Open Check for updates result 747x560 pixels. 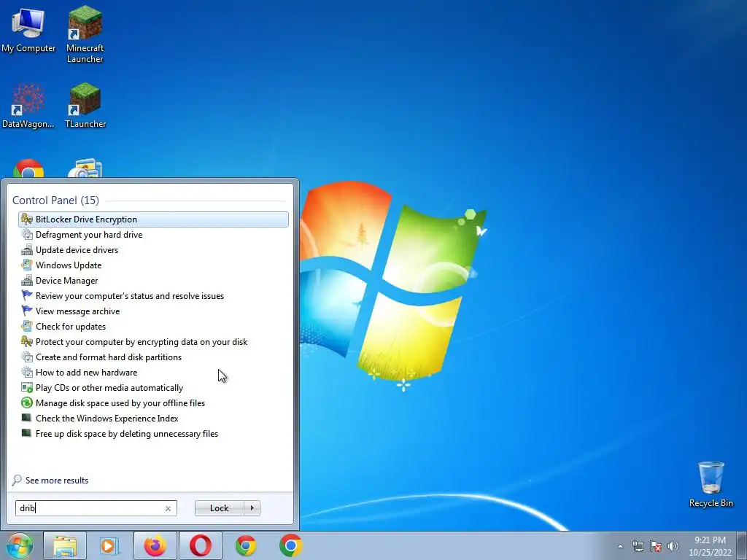click(153, 326)
